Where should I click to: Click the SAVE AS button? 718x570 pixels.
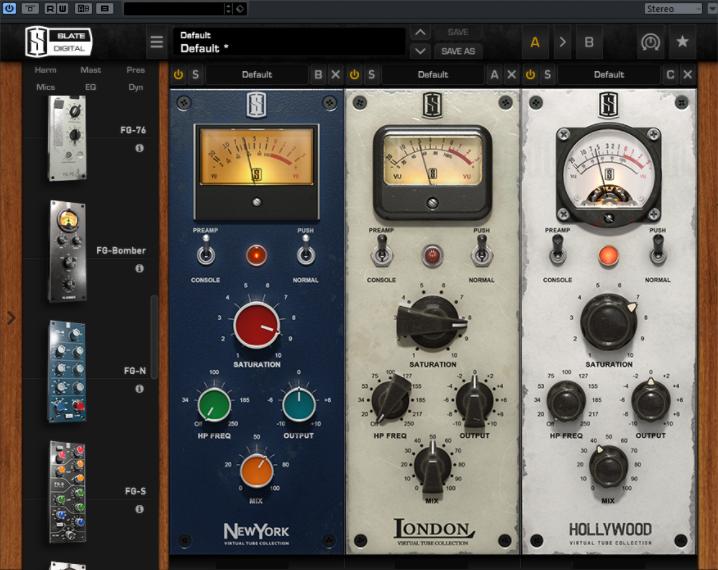458,51
